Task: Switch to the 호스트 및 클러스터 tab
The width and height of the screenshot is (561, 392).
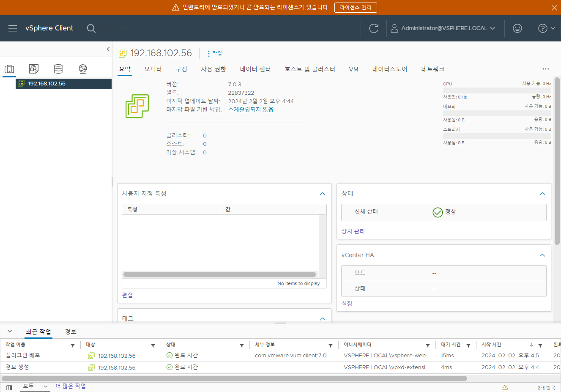Action: tap(310, 69)
